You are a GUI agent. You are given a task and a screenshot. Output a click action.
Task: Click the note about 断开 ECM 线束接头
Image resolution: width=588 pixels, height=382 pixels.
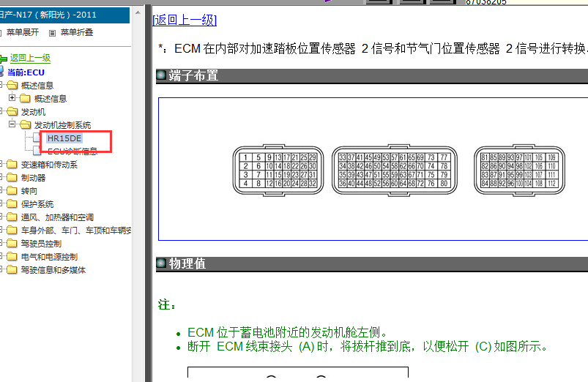tap(368, 346)
